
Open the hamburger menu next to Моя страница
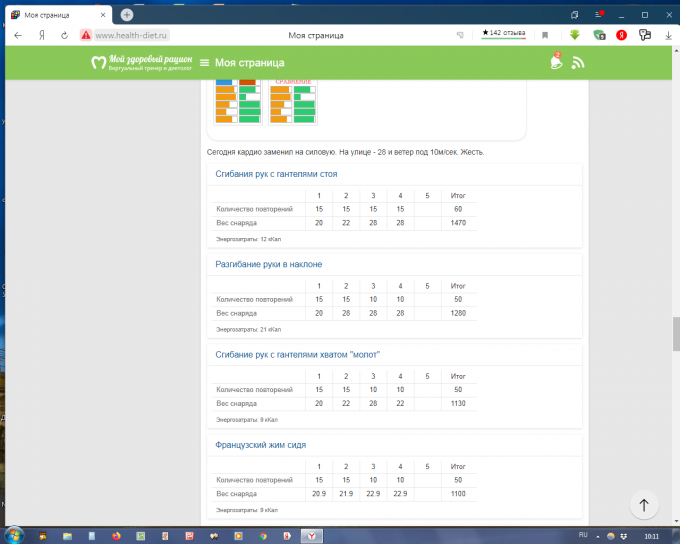coord(204,63)
